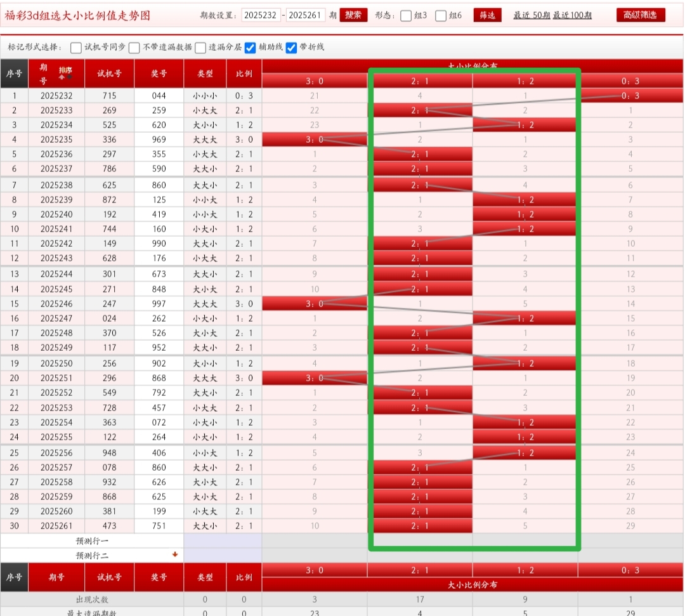Viewport: 685px width, 616px height.
Task: Click start period field showing 2025232
Action: [261, 15]
